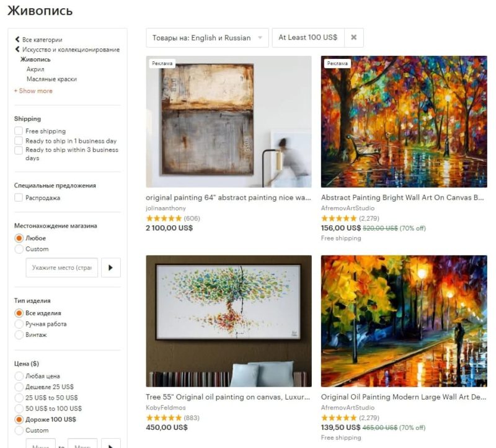Enable the Free shipping checkbox
The height and width of the screenshot is (448, 496).
[x=19, y=131]
